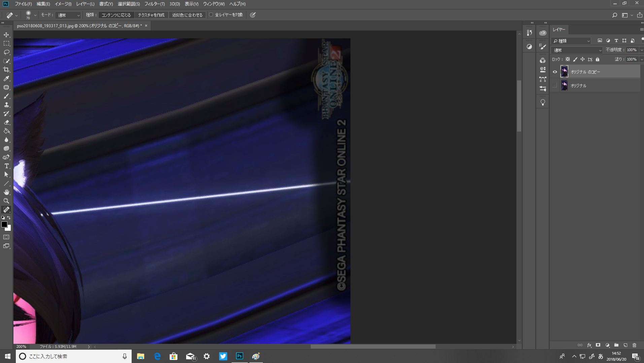
Task: Select the Line tool
Action: point(6,184)
